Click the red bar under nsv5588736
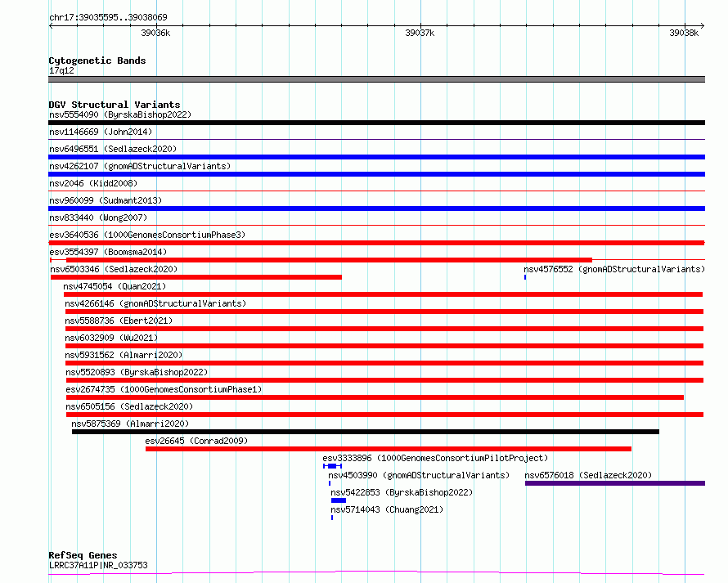This screenshot has height=583, width=728. 384,329
